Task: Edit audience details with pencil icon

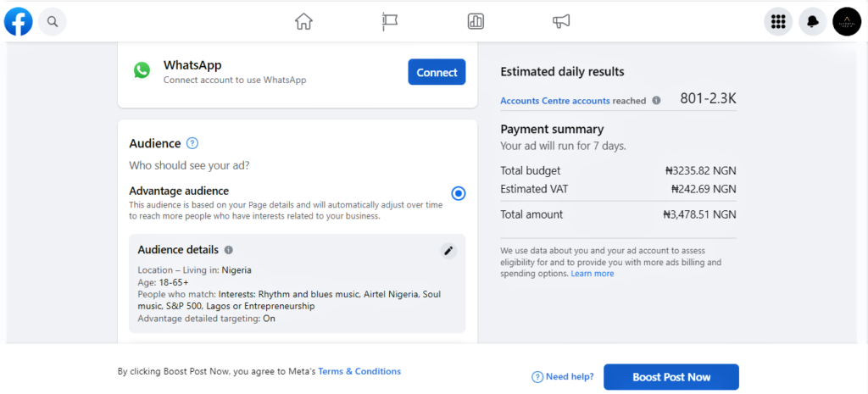Action: [x=449, y=251]
